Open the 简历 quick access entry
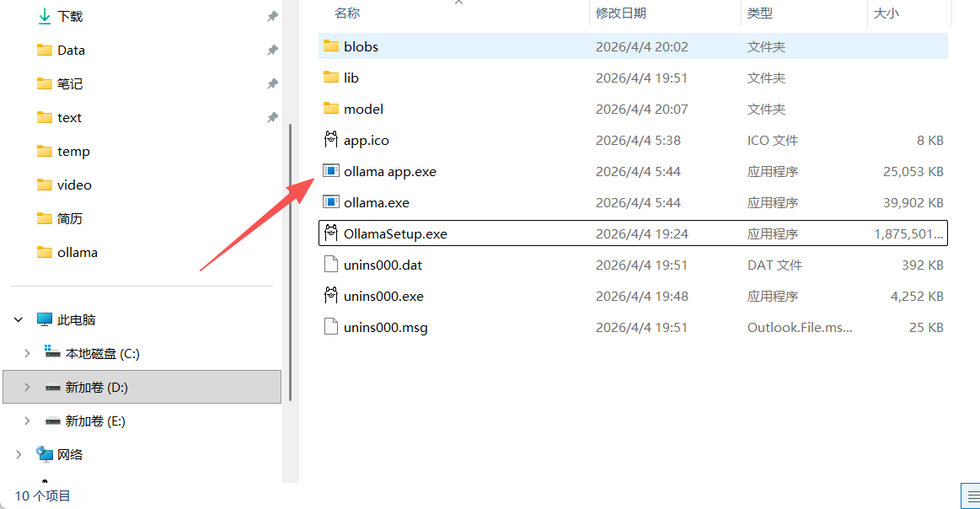Image resolution: width=980 pixels, height=509 pixels. (x=70, y=219)
